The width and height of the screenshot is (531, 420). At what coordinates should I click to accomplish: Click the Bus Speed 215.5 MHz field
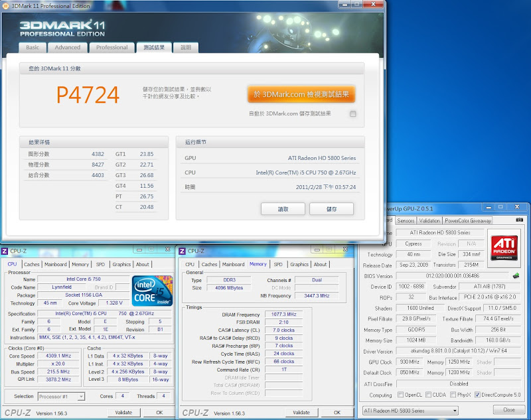point(58,372)
